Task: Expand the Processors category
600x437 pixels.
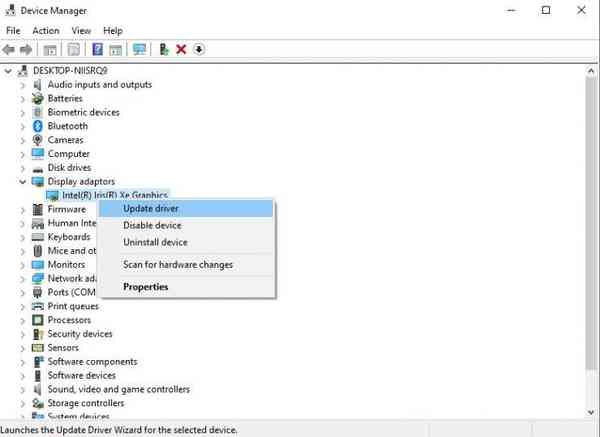Action: click(23, 320)
